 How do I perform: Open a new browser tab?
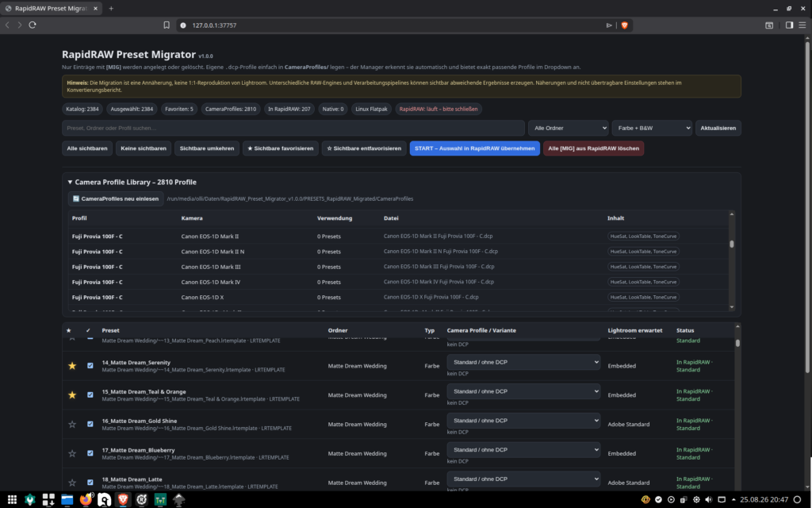point(111,8)
